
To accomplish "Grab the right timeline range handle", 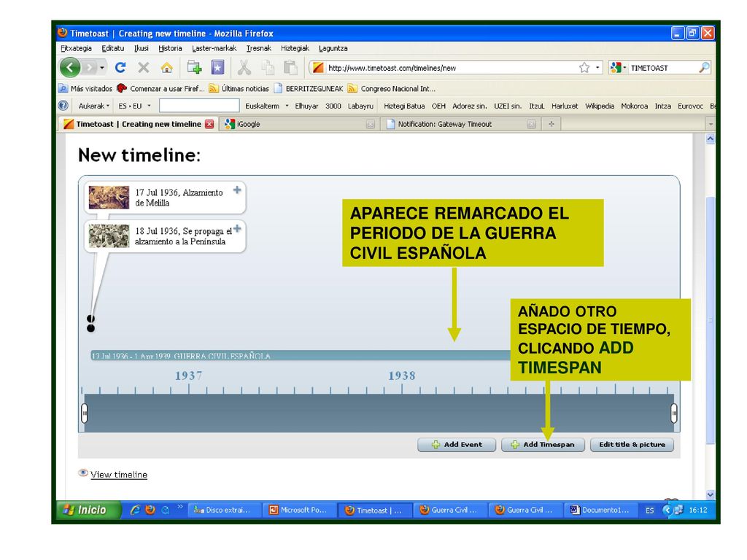I will click(674, 413).
